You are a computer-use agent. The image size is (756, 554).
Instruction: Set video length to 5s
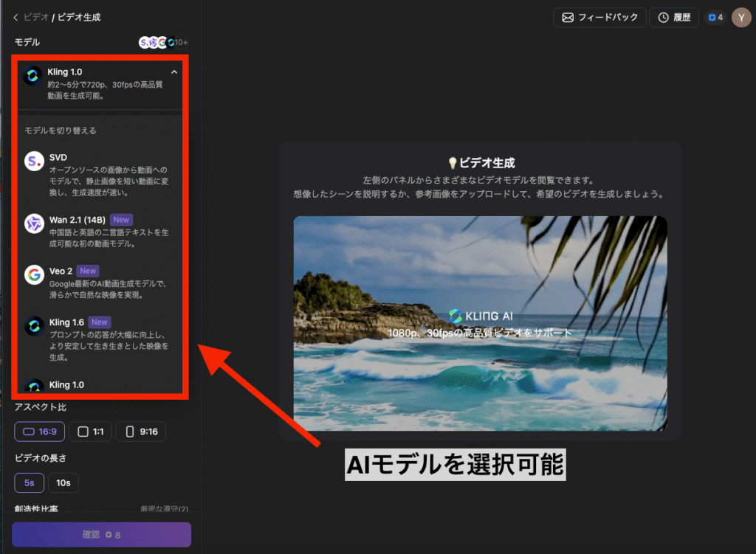pos(30,482)
